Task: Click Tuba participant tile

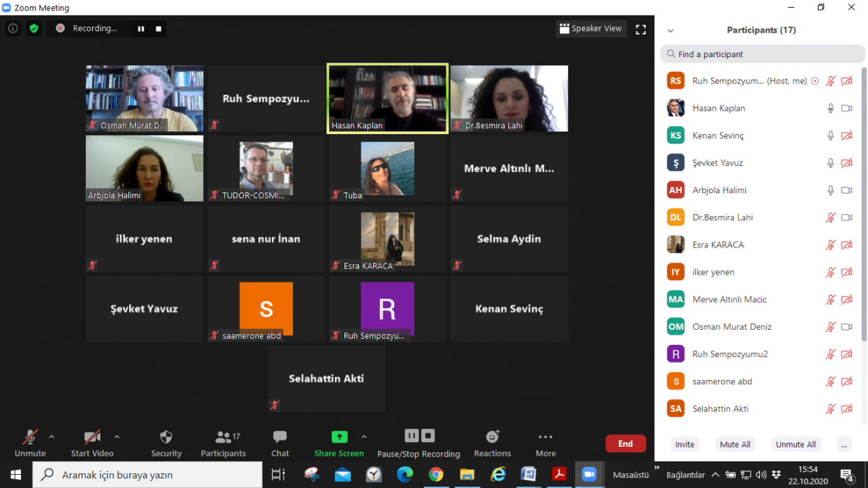Action: pos(388,169)
